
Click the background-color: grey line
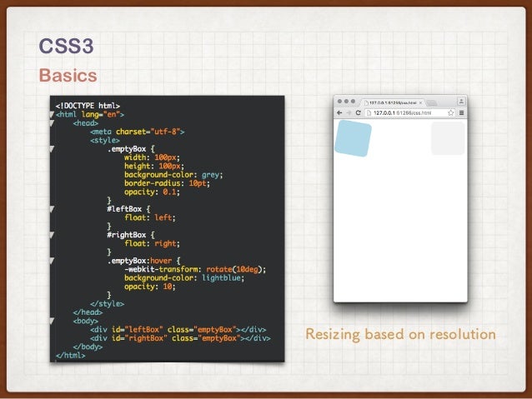coord(173,175)
